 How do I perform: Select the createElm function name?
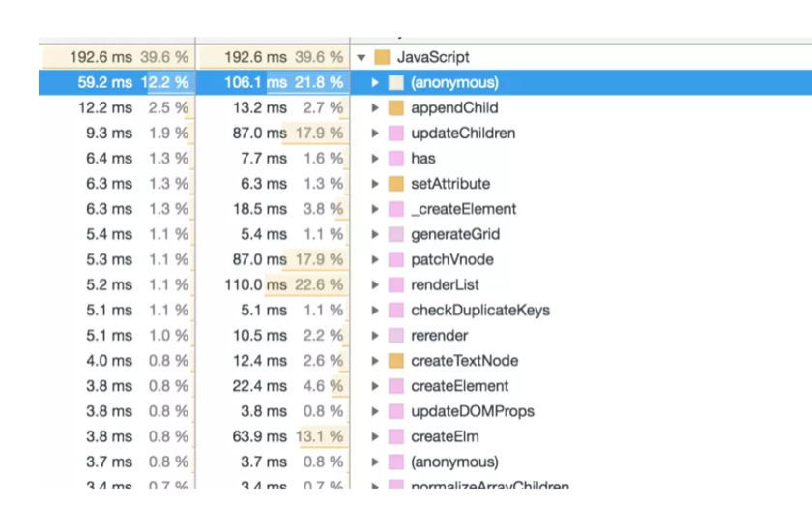pyautogui.click(x=445, y=436)
